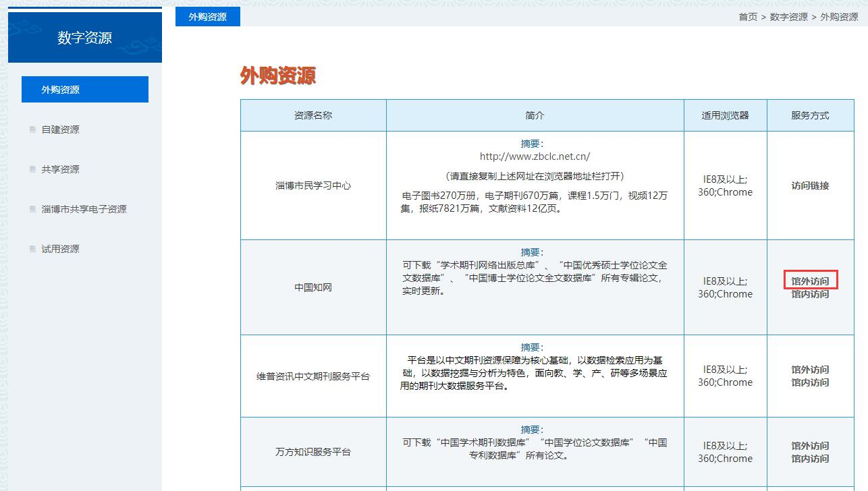
Task: Click the 适用浏览器 column header
Action: tap(726, 115)
